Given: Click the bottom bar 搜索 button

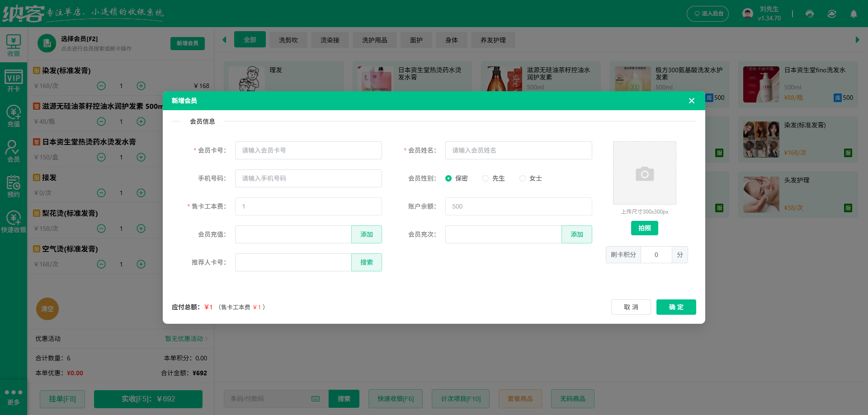Looking at the screenshot, I should coord(344,399).
